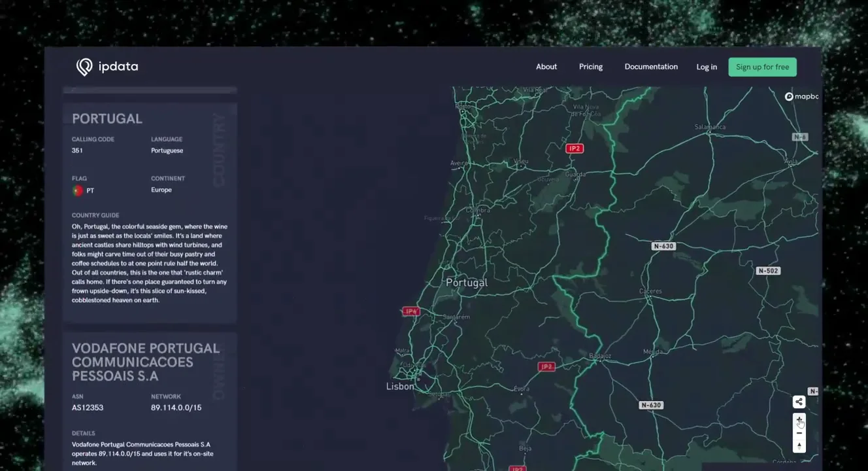Click the map share icon
The height and width of the screenshot is (471, 868).
[799, 402]
